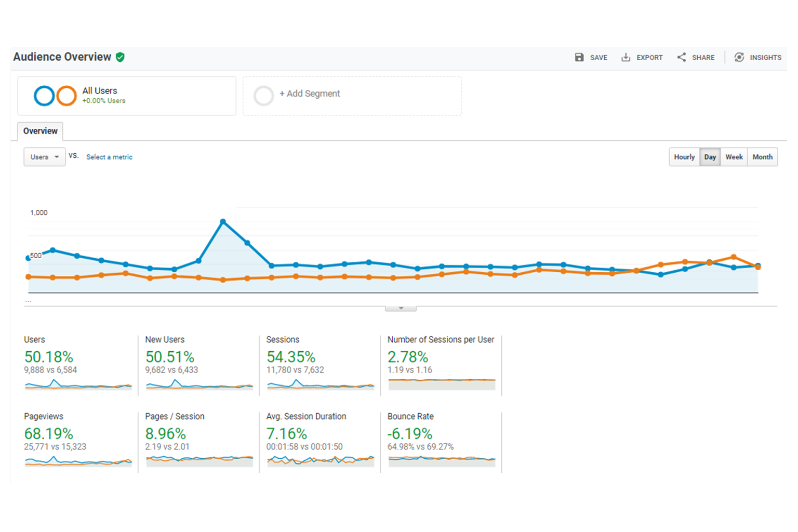Switch graph to Week view
The height and width of the screenshot is (532, 798).
[734, 157]
